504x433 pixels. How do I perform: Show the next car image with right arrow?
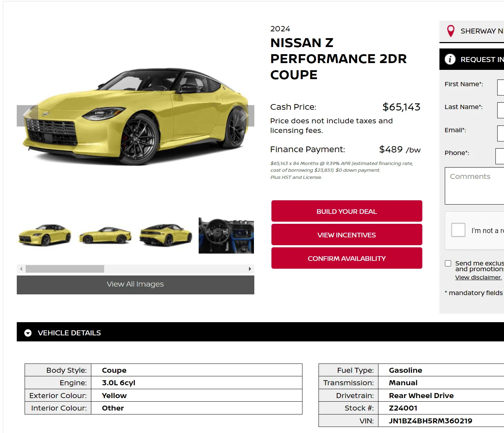point(244,115)
